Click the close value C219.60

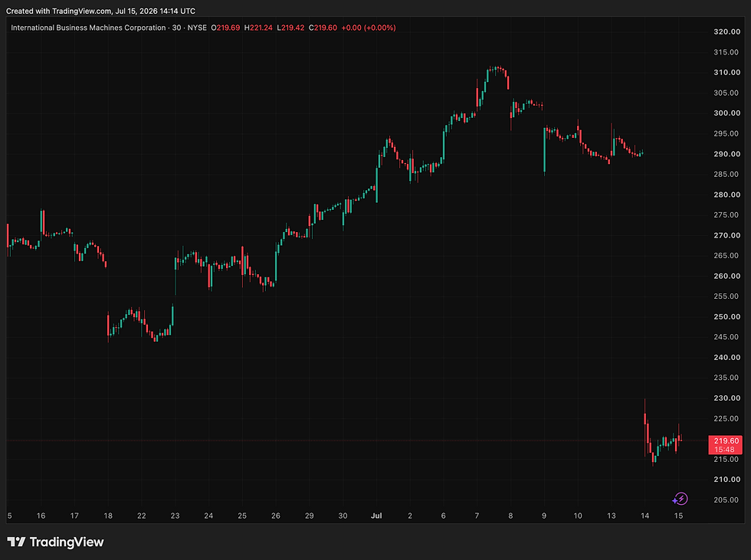pyautogui.click(x=323, y=28)
